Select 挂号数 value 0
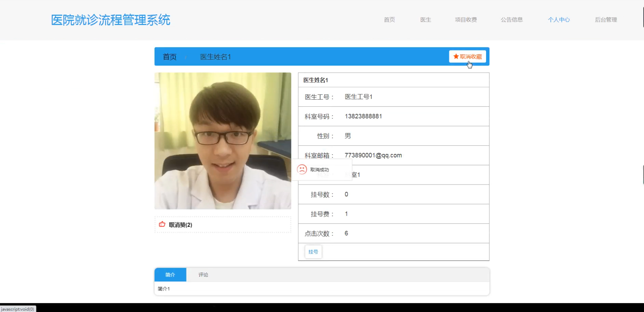This screenshot has width=644, height=312. click(x=346, y=194)
